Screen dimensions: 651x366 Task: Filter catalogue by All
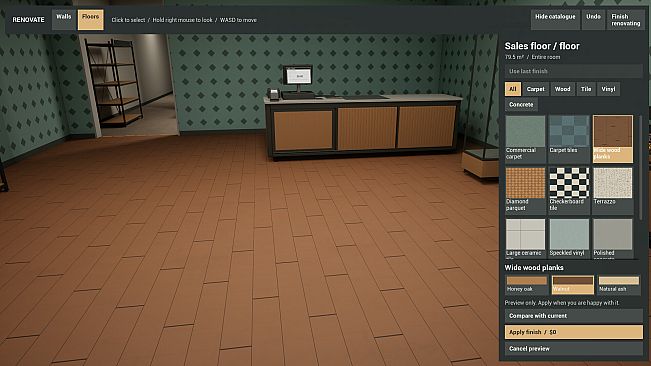click(x=513, y=89)
